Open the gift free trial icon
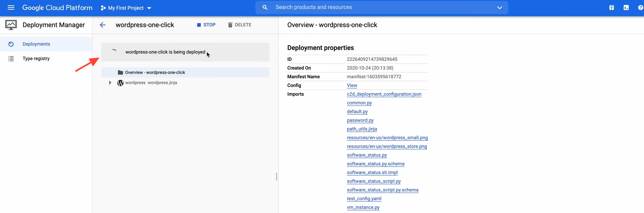The image size is (644, 213). point(611,8)
